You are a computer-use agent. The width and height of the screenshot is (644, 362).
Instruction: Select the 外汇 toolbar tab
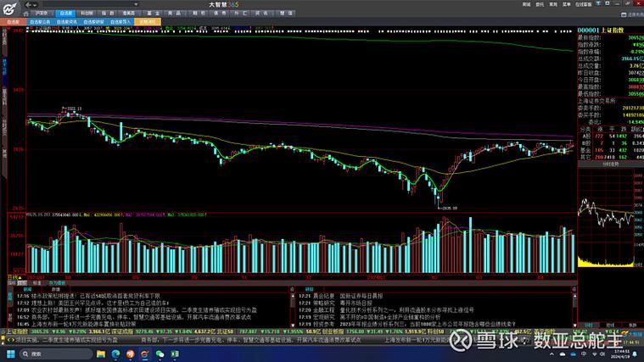(241, 14)
